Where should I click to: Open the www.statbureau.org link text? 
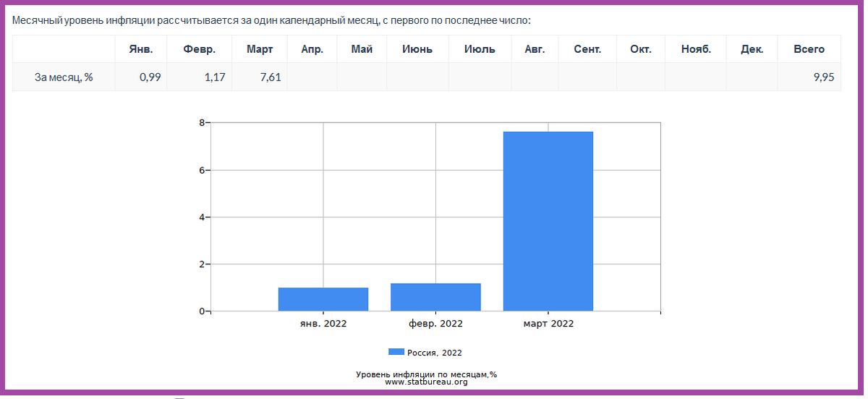[427, 382]
